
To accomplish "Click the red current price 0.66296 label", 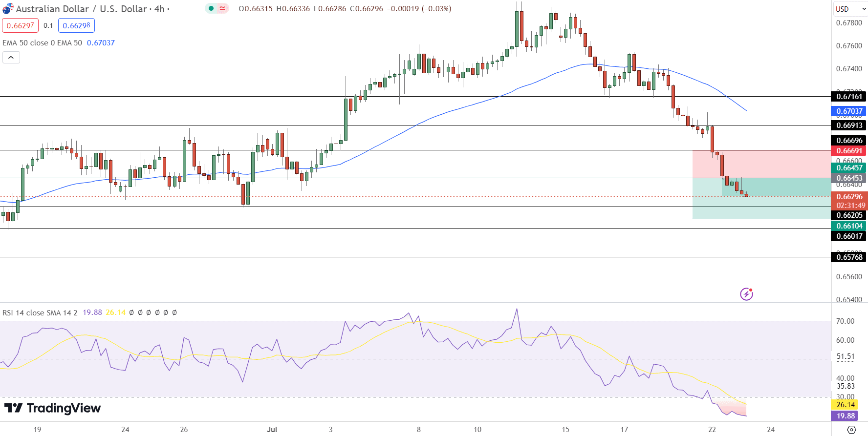I will click(x=849, y=197).
